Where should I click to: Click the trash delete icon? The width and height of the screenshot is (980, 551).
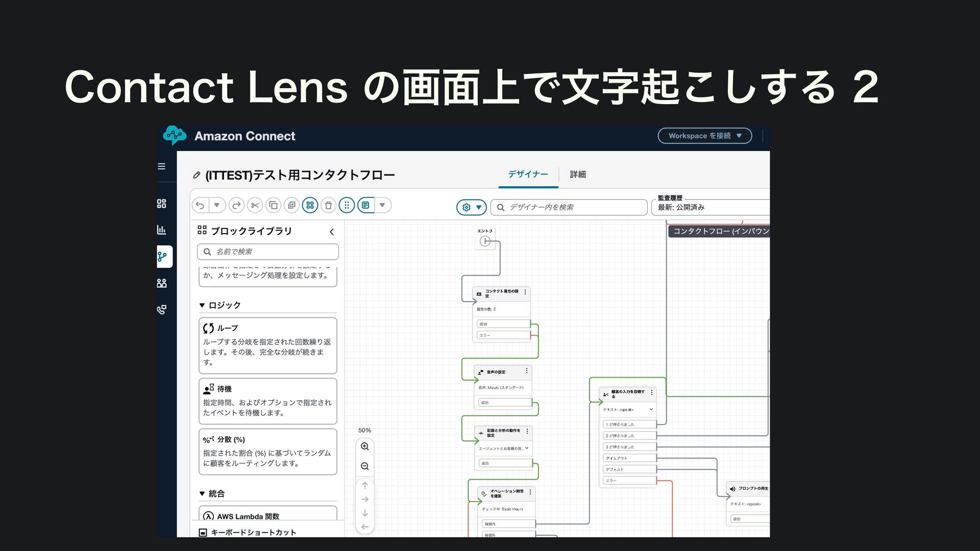328,205
